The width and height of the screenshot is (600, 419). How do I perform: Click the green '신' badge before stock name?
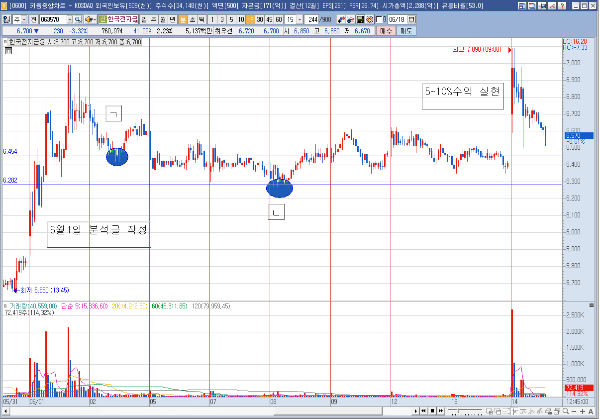[x=102, y=20]
